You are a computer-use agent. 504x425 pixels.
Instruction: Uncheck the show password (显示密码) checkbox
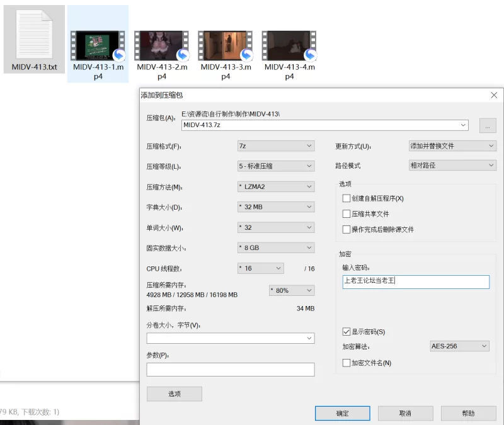tap(346, 332)
